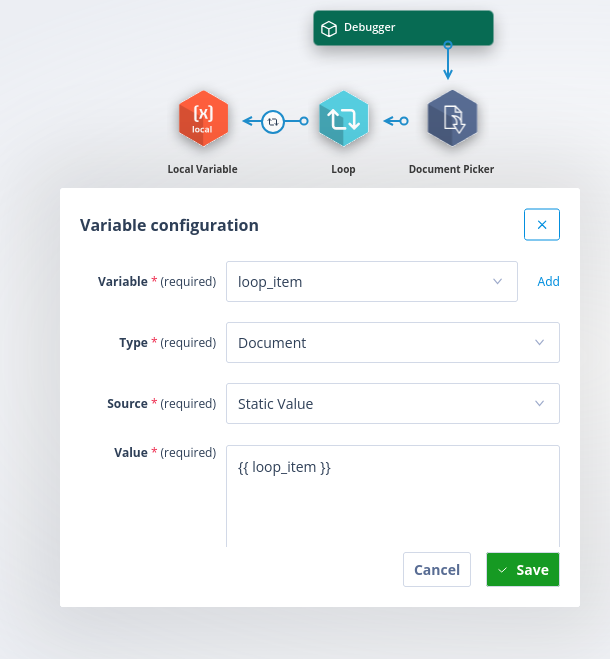Select the orange Local Variable node icon
Viewport: 610px width, 659px height.
(203, 119)
